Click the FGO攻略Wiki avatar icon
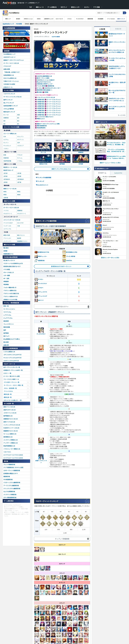Viewport: 129px width, 644px height. pyautogui.click(x=5, y=13)
